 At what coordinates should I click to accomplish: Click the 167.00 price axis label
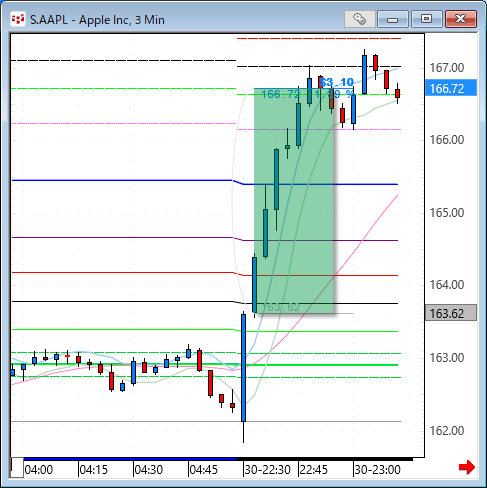[447, 68]
